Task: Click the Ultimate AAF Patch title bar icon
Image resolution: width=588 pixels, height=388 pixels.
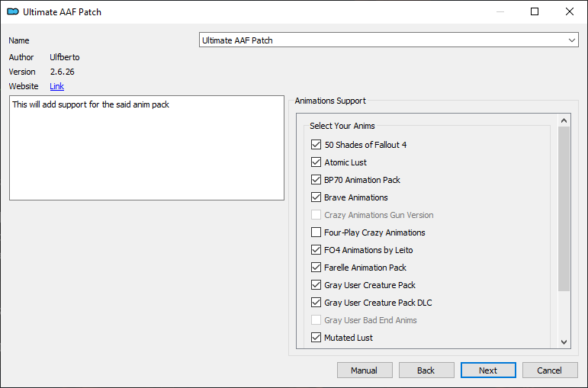Action: (x=13, y=11)
